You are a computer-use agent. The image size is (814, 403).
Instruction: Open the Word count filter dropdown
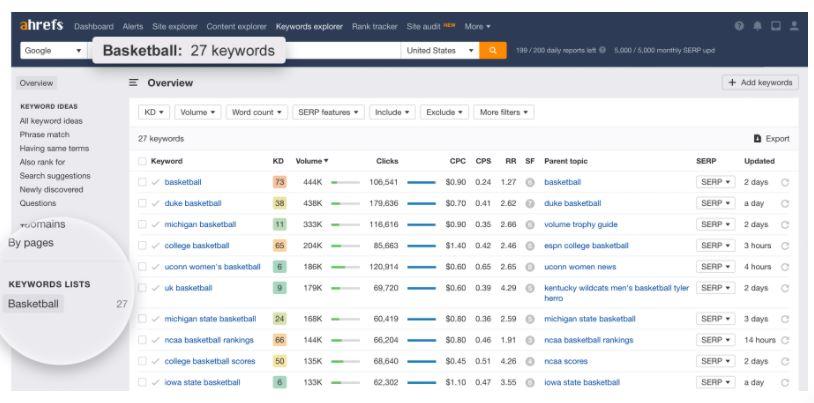[256, 112]
